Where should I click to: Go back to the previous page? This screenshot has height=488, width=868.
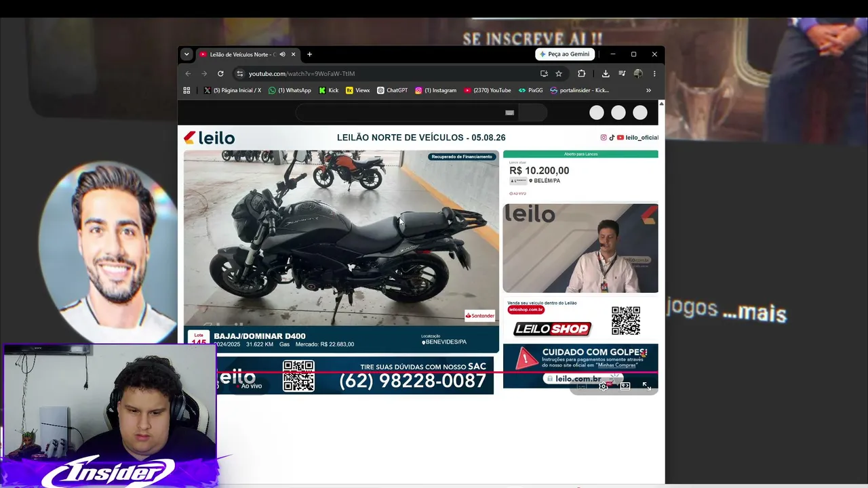tap(189, 73)
